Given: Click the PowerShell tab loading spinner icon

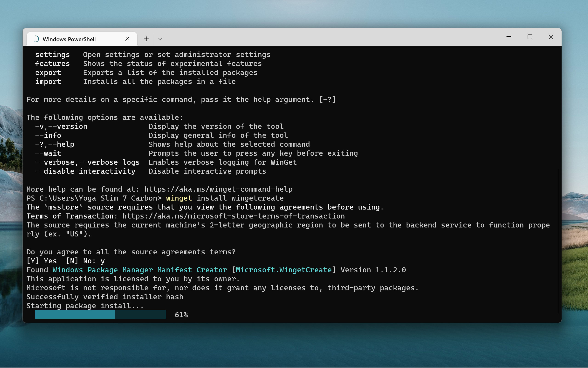Looking at the screenshot, I should 36,39.
